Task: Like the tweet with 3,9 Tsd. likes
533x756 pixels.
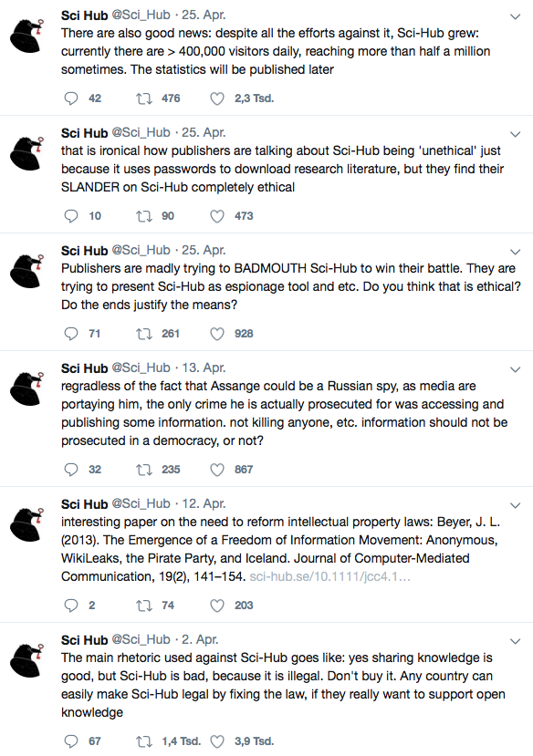Action: tap(217, 741)
